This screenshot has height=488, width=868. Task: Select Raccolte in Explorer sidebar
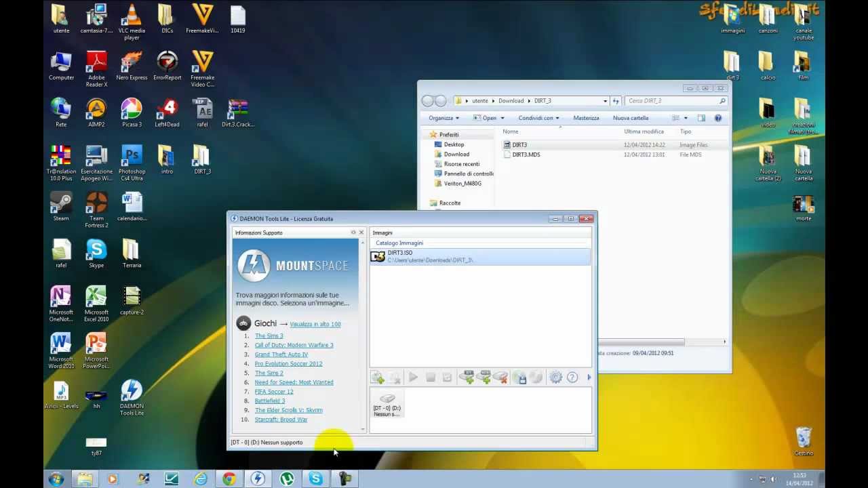tap(450, 203)
